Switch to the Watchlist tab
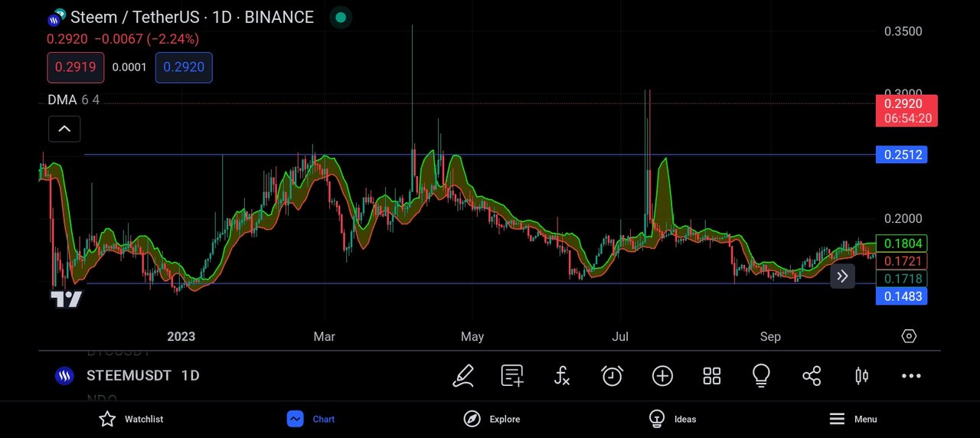Screen dimensions: 980x438 coord(131,419)
